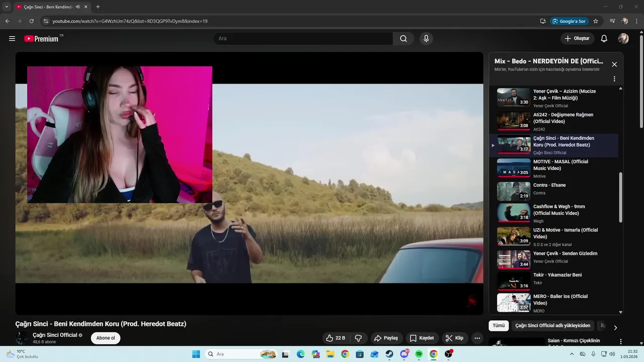644x362 pixels.
Task: Open File Explorer from the taskbar
Action: click(x=330, y=354)
